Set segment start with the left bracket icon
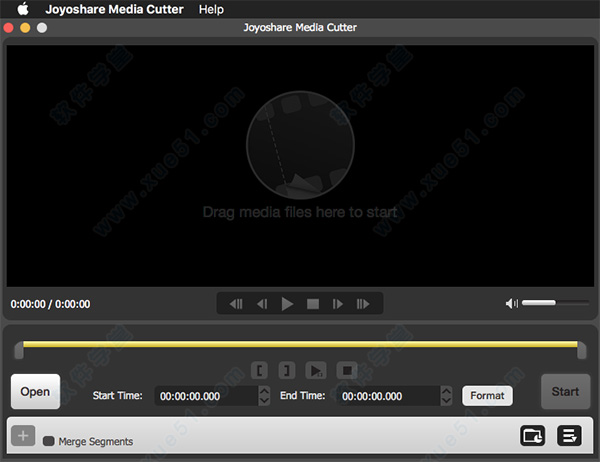600x462 pixels. (x=259, y=371)
